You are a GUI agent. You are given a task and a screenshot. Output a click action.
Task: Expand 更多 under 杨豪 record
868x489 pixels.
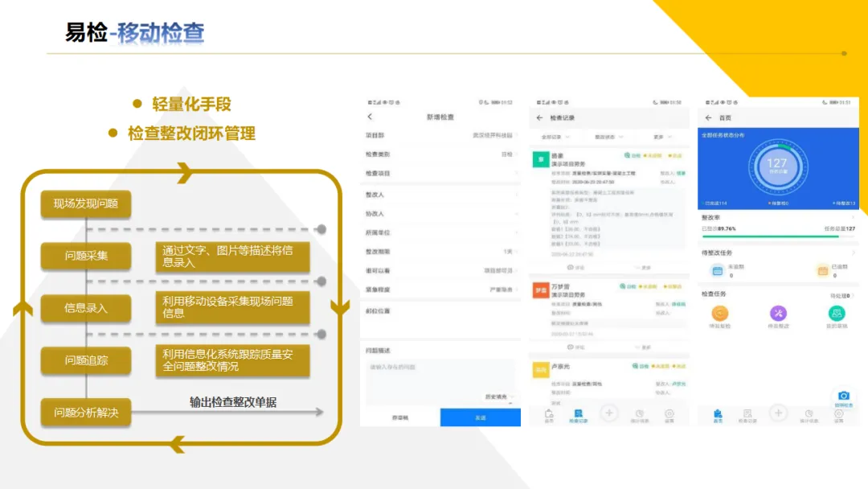(x=644, y=268)
